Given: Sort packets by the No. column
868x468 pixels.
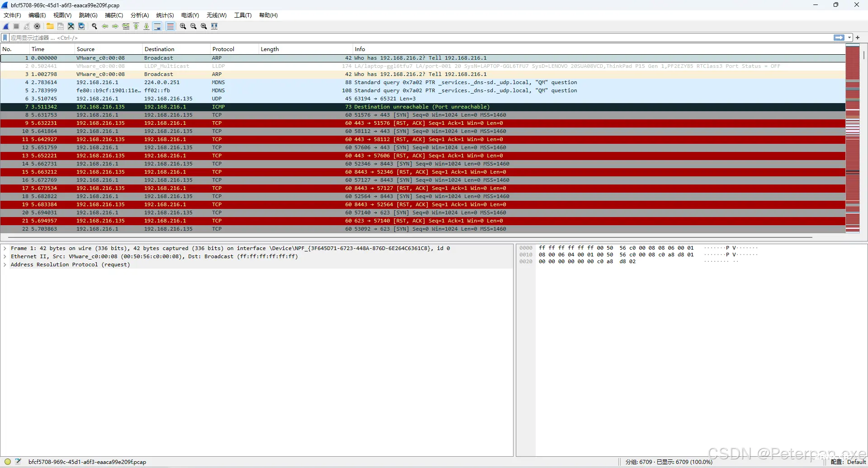Looking at the screenshot, I should pos(14,49).
